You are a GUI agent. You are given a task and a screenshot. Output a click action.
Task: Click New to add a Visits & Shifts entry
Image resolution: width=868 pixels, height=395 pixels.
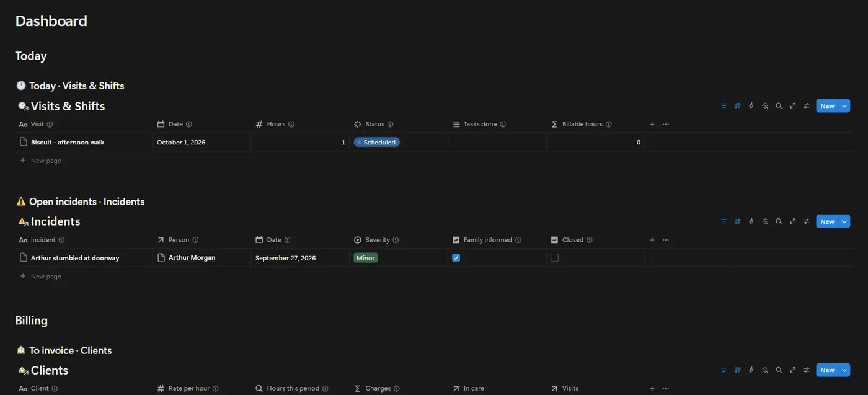pyautogui.click(x=827, y=106)
